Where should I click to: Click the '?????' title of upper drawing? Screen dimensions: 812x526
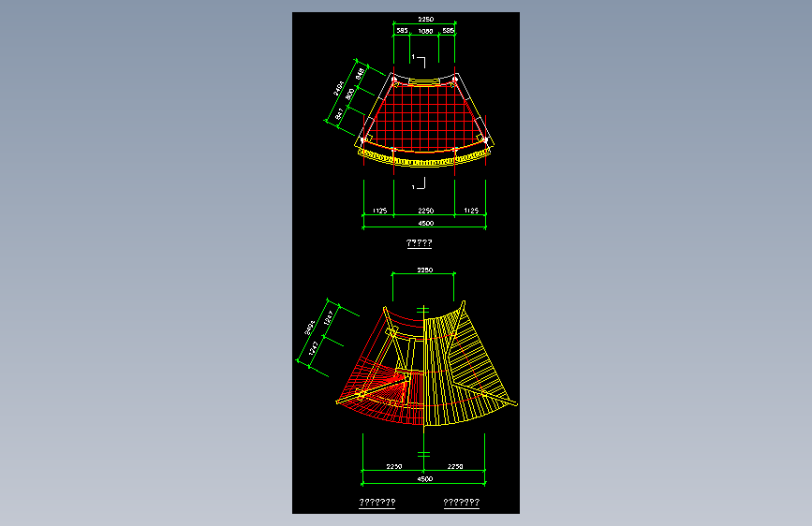point(419,242)
